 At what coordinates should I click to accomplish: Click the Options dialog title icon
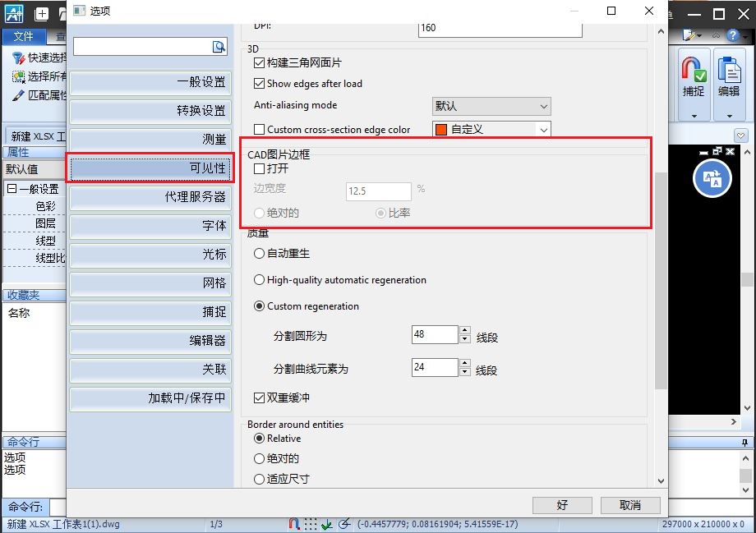tap(80, 11)
